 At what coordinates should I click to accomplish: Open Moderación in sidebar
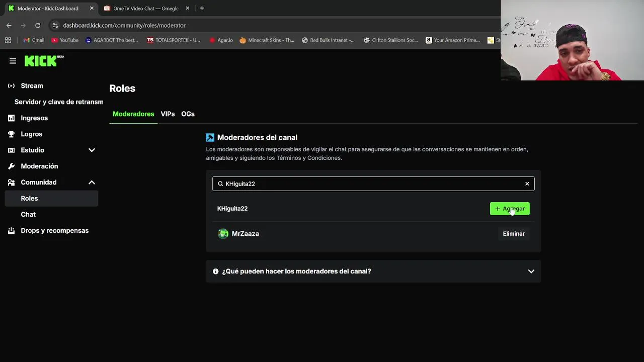pos(39,166)
